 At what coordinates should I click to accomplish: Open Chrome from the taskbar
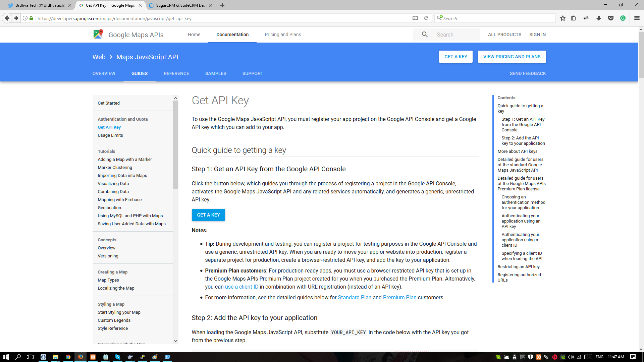pos(68,357)
